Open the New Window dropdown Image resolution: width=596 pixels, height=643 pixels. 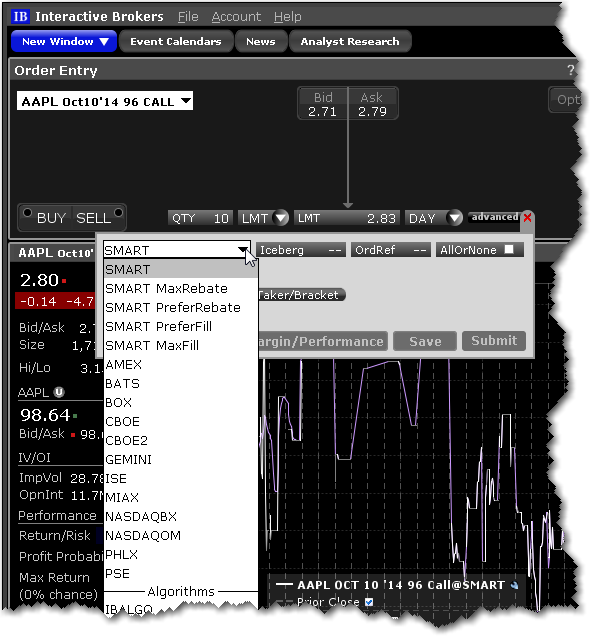pyautogui.click(x=65, y=42)
